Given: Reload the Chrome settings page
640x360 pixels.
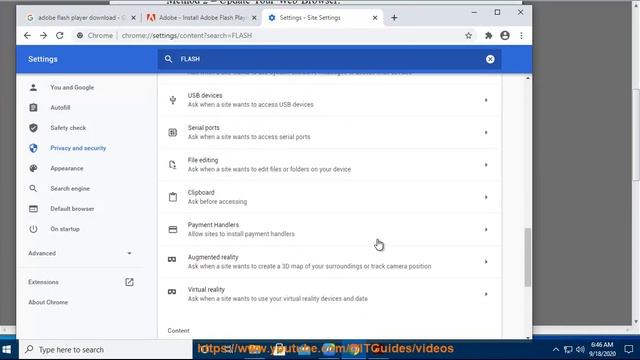Looking at the screenshot, I should pyautogui.click(x=60, y=36).
